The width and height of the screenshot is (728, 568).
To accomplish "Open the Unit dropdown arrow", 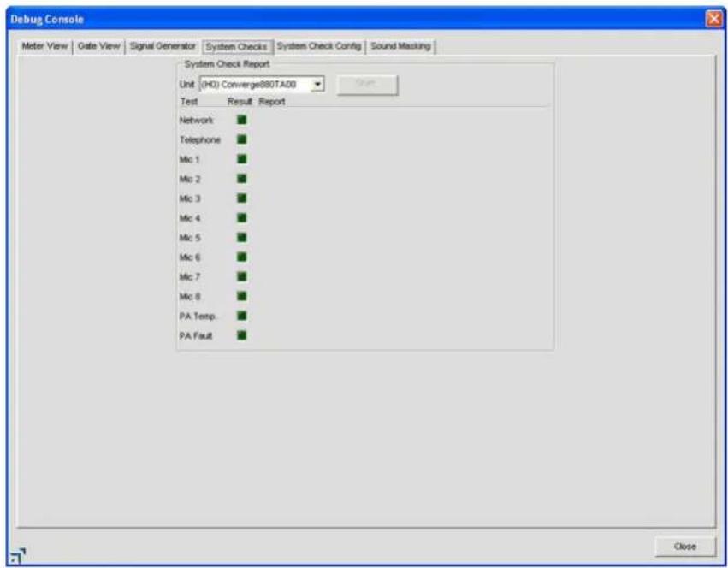I will 318,85.
